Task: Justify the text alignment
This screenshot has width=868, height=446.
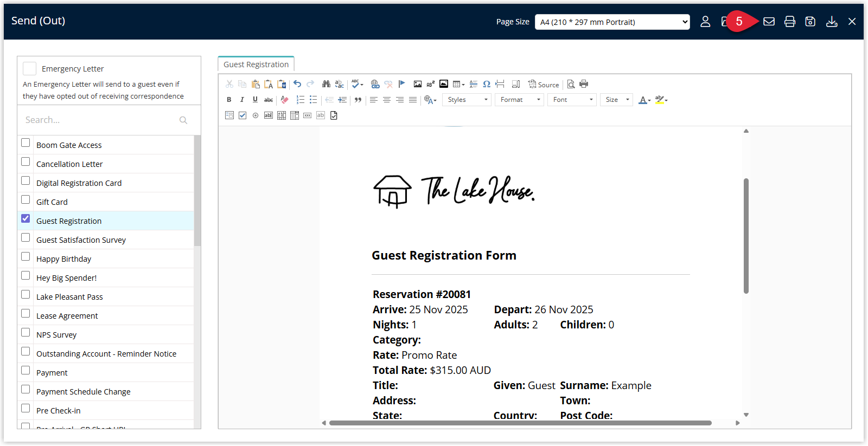Action: 413,100
